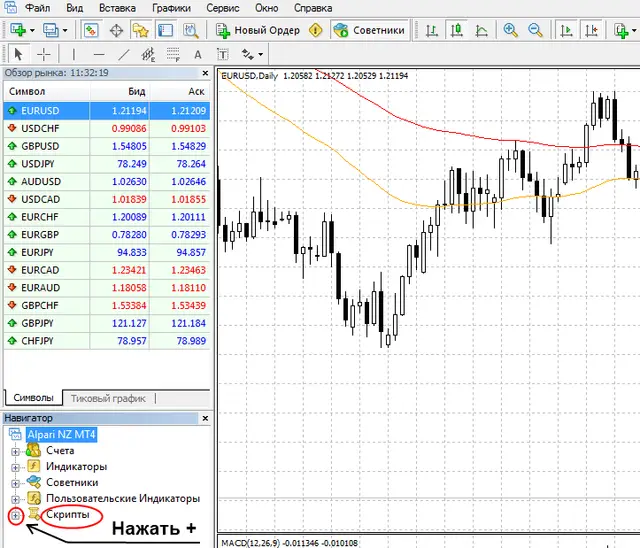The height and width of the screenshot is (548, 640).
Task: Open the Окно menu
Action: 267,8
